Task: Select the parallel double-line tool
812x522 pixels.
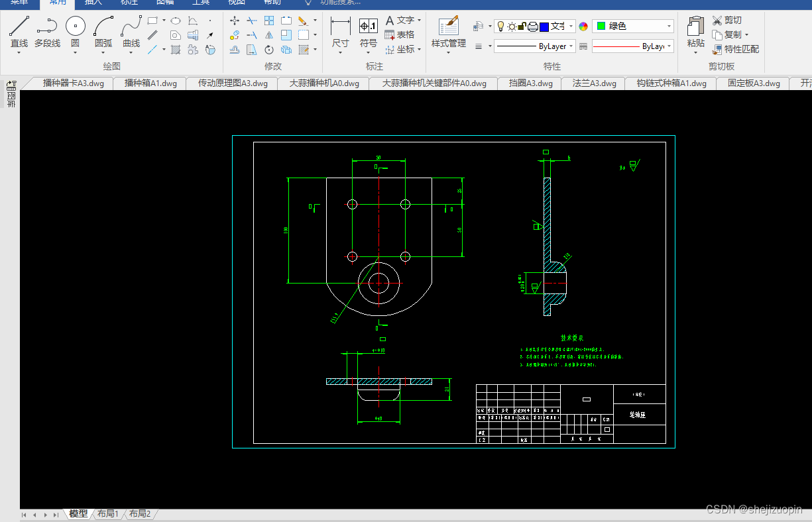Action: pos(152,35)
